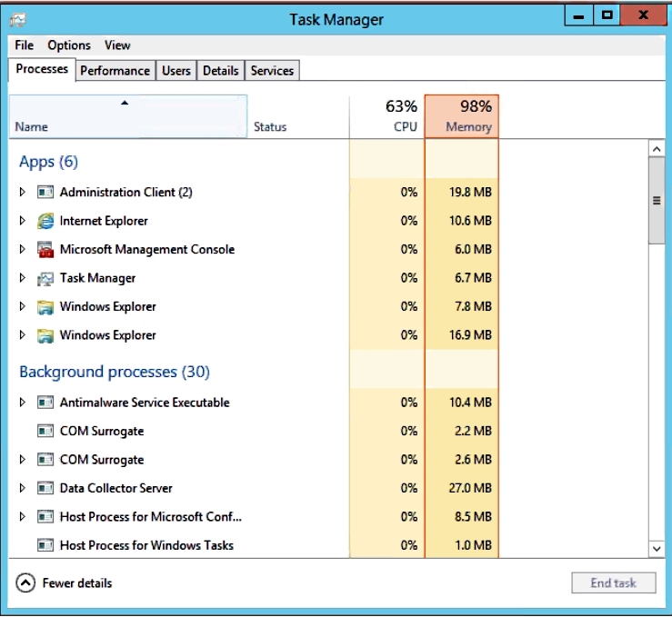The height and width of the screenshot is (617, 672).
Task: Click the Microsoft Management Console icon
Action: click(x=45, y=250)
